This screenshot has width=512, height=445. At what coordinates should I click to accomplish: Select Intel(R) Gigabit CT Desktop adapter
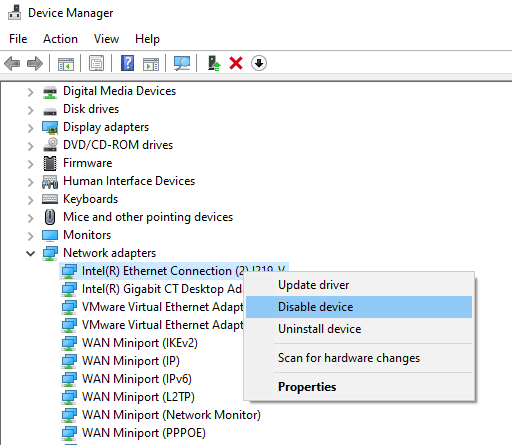click(162, 289)
